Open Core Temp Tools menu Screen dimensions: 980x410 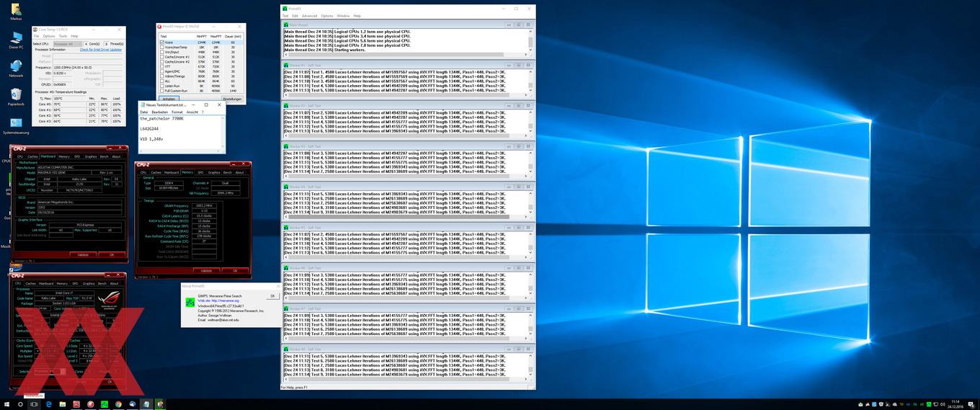(63, 36)
